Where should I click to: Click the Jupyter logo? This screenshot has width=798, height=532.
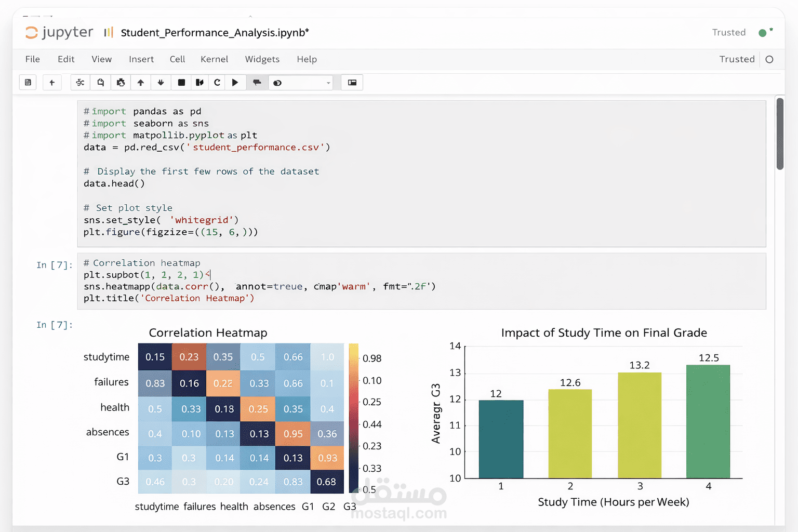[59, 32]
